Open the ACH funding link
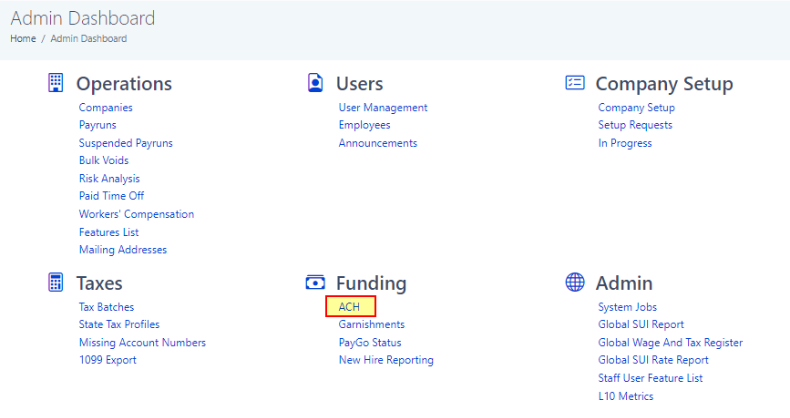790x418 pixels. click(349, 307)
